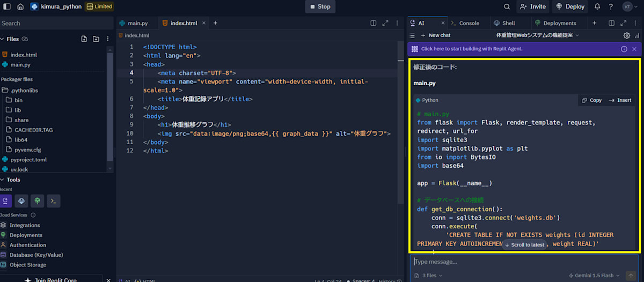Toggle the left sidebar panel icon
The height and width of the screenshot is (282, 644).
click(x=7, y=6)
